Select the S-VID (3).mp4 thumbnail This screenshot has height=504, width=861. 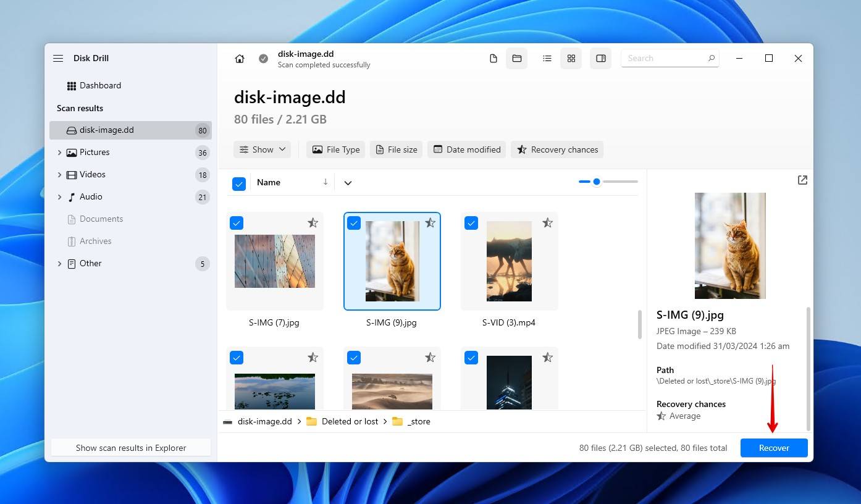click(x=509, y=261)
